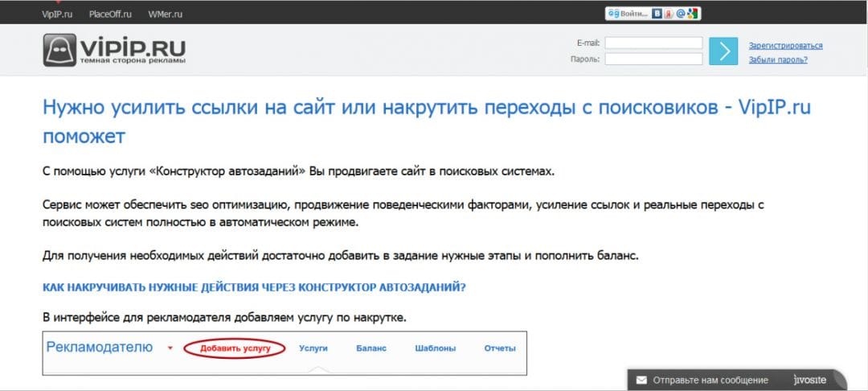The width and height of the screenshot is (868, 391).
Task: Sign in with Mail.ru @ icon
Action: [681, 14]
